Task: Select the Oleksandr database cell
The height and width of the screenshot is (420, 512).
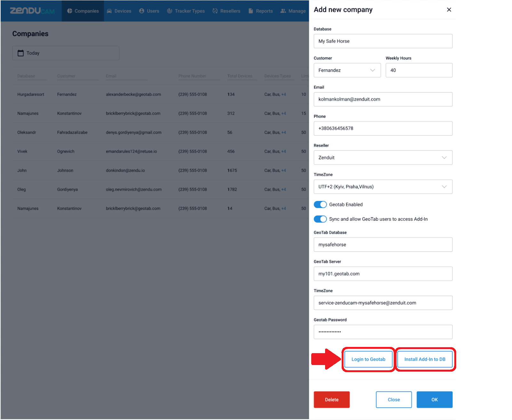Action: [27, 132]
